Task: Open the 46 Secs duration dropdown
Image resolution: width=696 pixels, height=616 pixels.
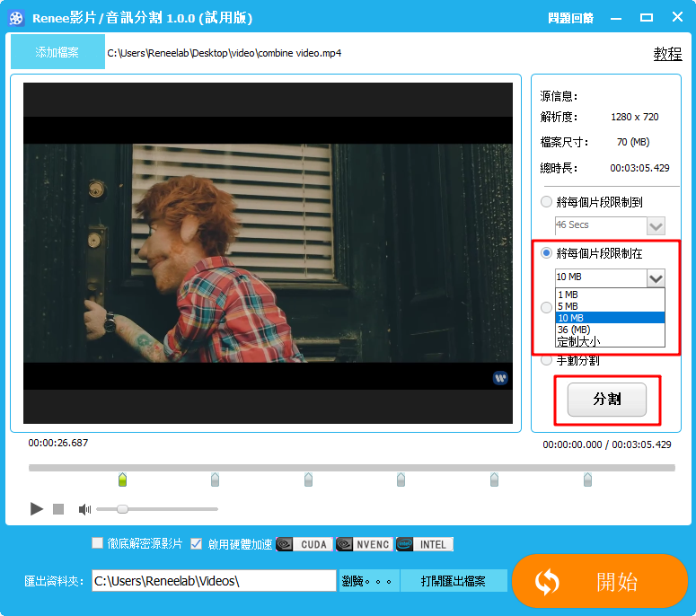Action: pos(656,226)
